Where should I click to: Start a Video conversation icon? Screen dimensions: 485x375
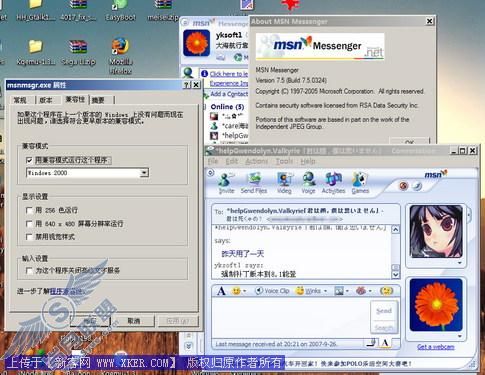coord(284,183)
